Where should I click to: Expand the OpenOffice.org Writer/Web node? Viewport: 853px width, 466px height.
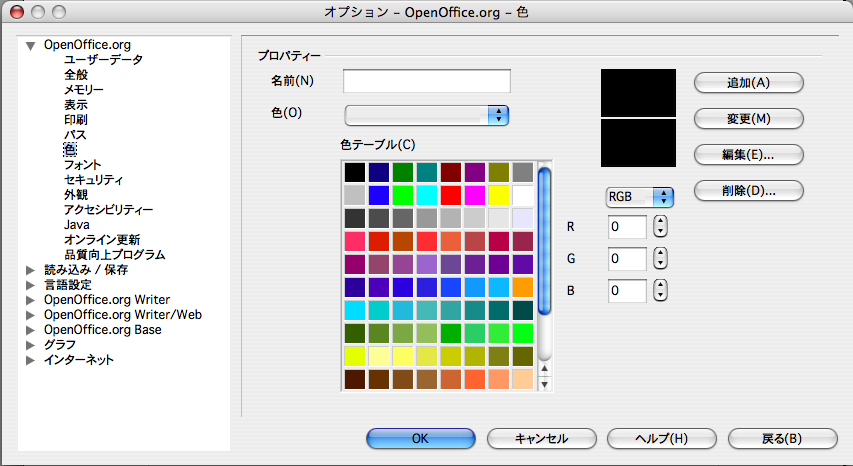(x=30, y=315)
